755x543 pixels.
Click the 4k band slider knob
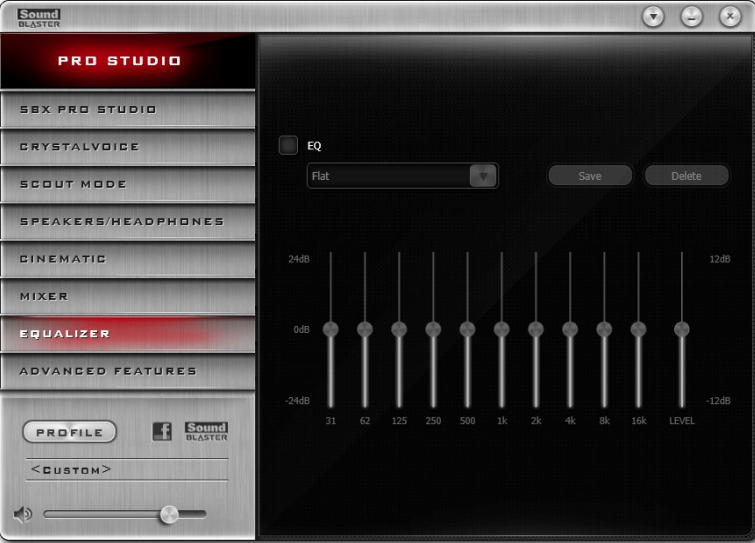pos(570,329)
